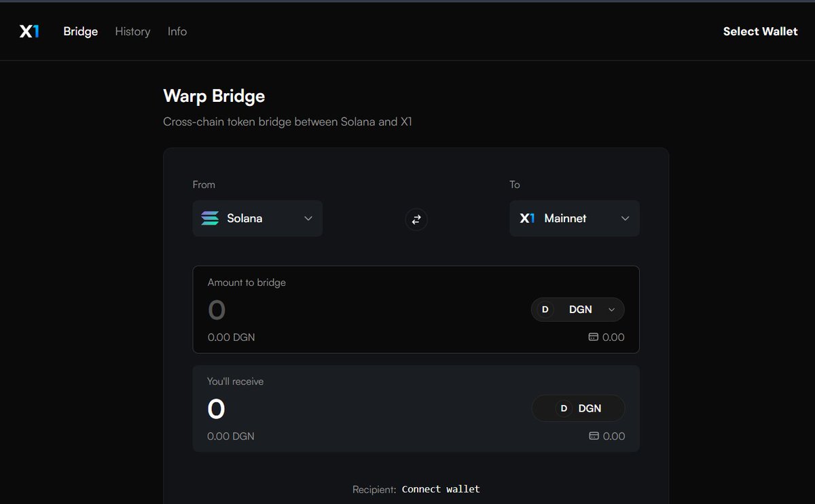Screen dimensions: 815x504
Task: Click the chevron arrow in Mainnet selector
Action: (626, 218)
